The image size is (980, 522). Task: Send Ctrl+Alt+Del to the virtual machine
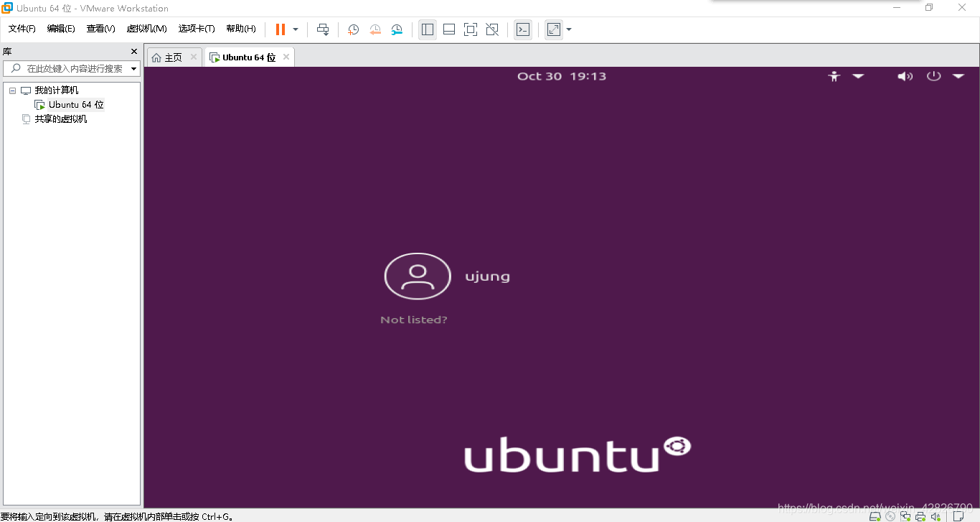(x=323, y=29)
